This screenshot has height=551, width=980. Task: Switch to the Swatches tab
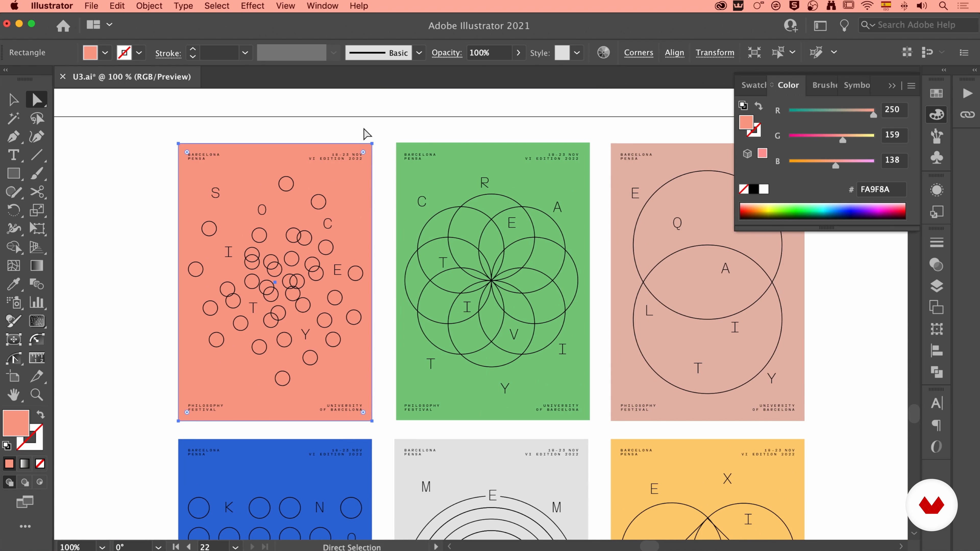pos(754,85)
